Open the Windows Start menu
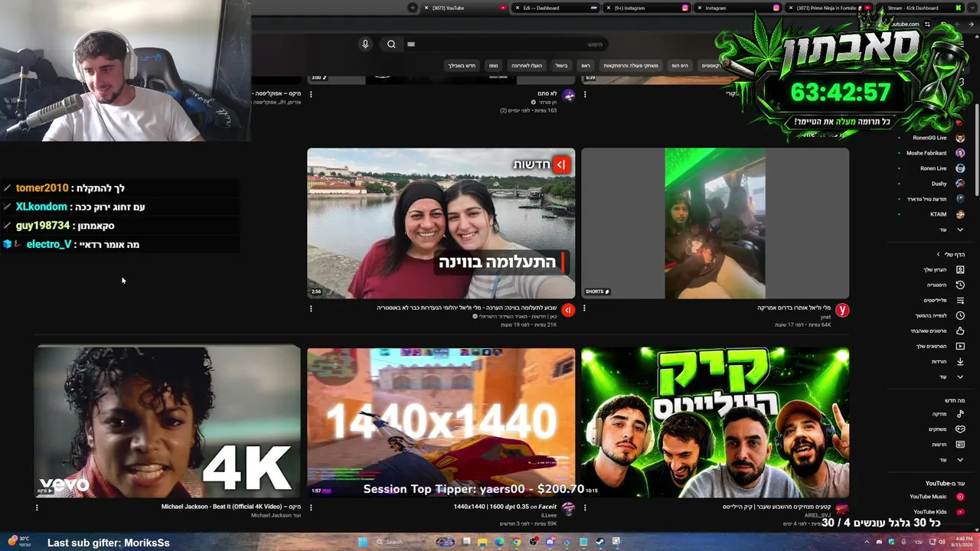 (x=364, y=542)
